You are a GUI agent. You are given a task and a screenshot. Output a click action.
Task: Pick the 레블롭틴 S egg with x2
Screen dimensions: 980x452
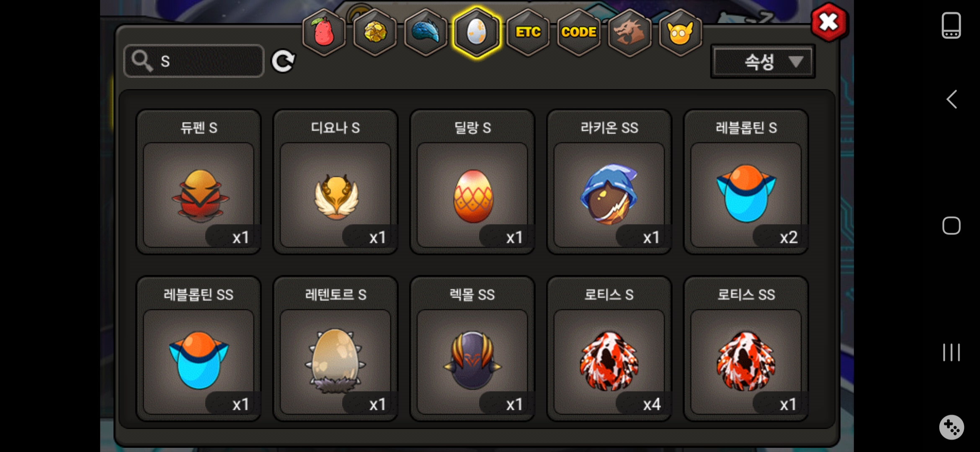[x=746, y=182]
